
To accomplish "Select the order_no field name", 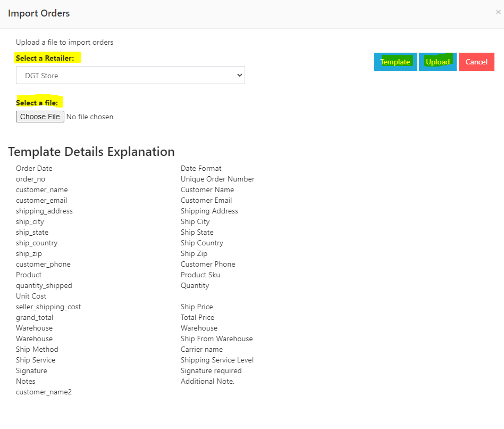I will (x=30, y=179).
